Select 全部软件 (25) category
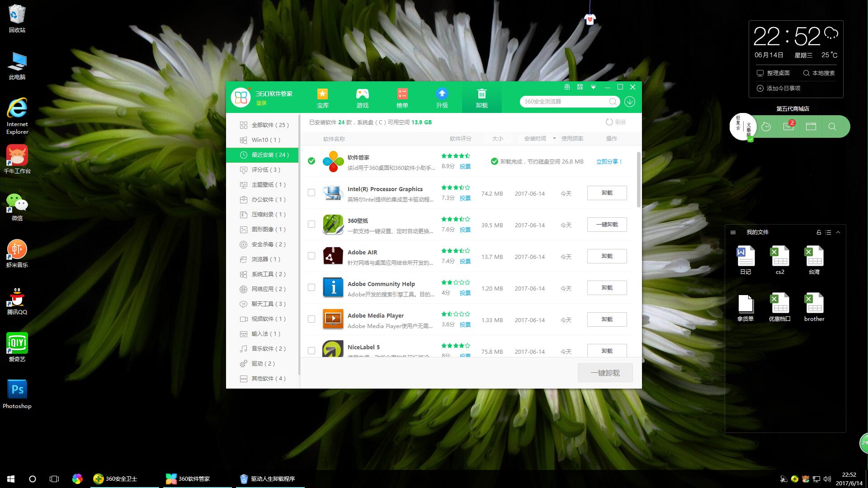868x488 pixels. coord(263,125)
